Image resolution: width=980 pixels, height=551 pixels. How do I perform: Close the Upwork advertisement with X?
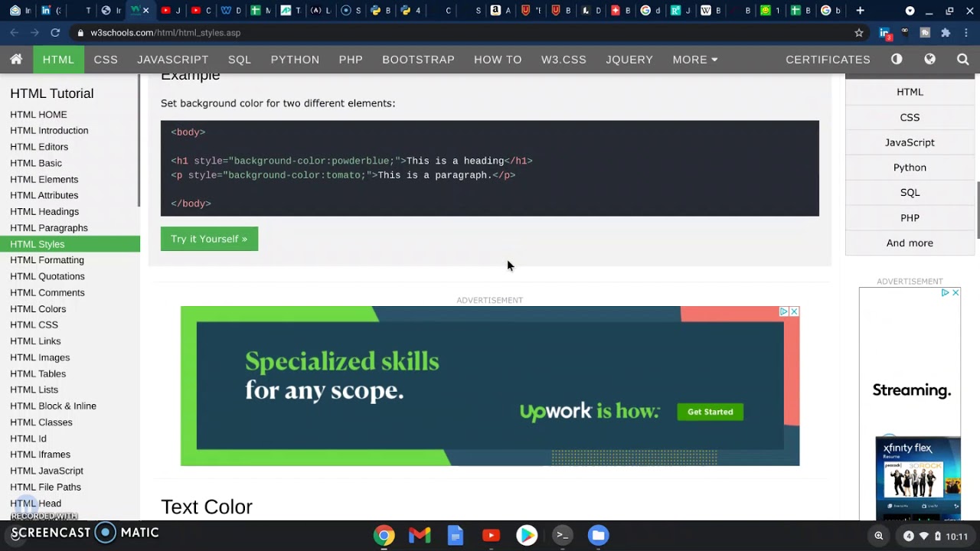click(794, 311)
